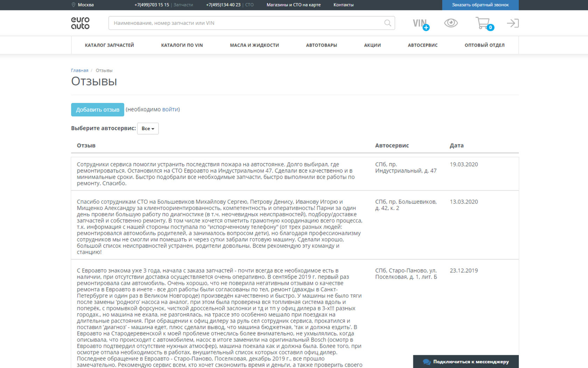Click the messenger chat bubble icon
The image size is (588, 368).
click(x=427, y=362)
